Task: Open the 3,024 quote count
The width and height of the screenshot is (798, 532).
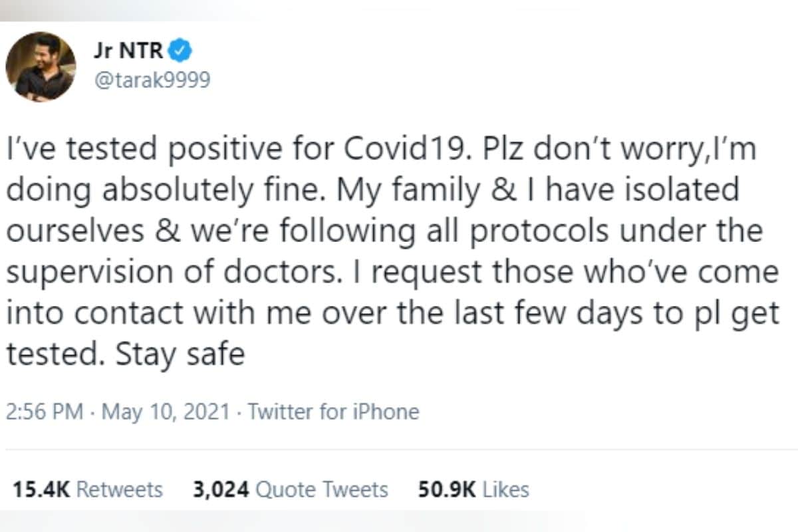Action: [221, 490]
